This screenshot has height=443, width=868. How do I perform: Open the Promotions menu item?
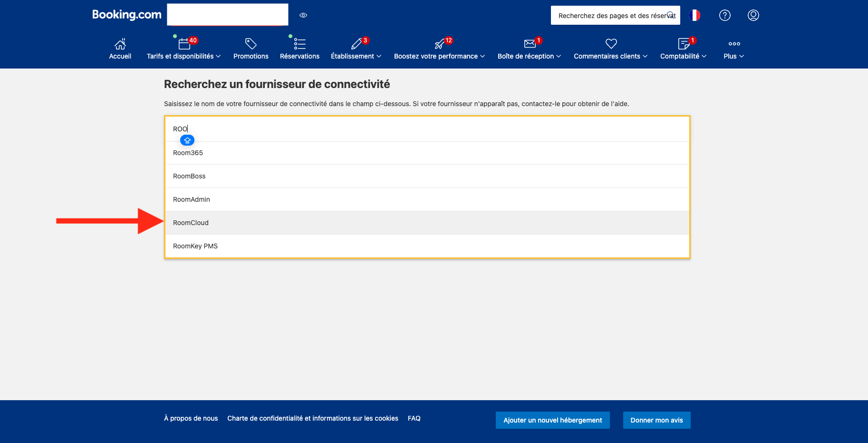click(x=251, y=56)
